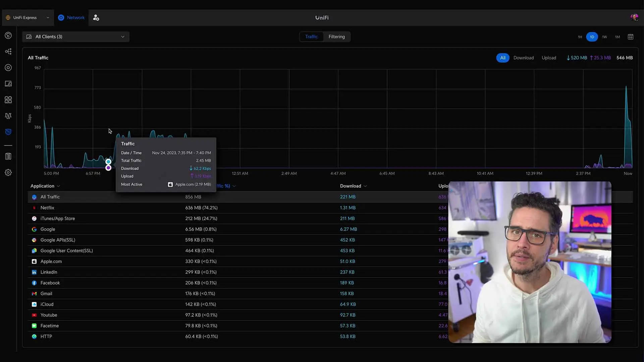644x362 pixels.
Task: Click the All Traffic layers icon
Action: click(x=34, y=197)
